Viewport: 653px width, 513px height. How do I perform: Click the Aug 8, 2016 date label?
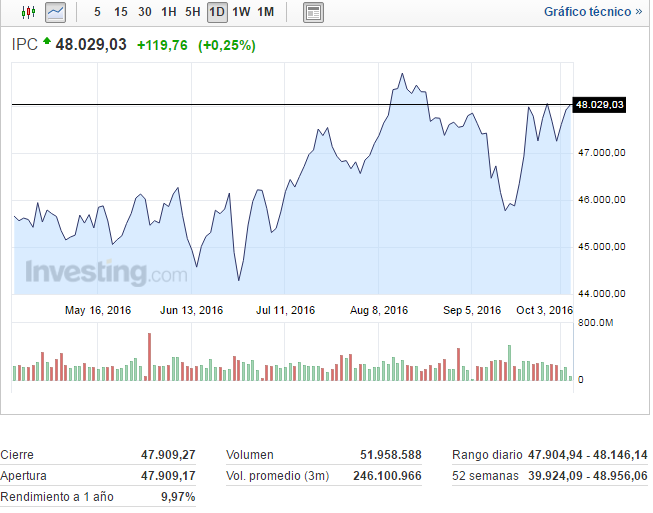(379, 310)
